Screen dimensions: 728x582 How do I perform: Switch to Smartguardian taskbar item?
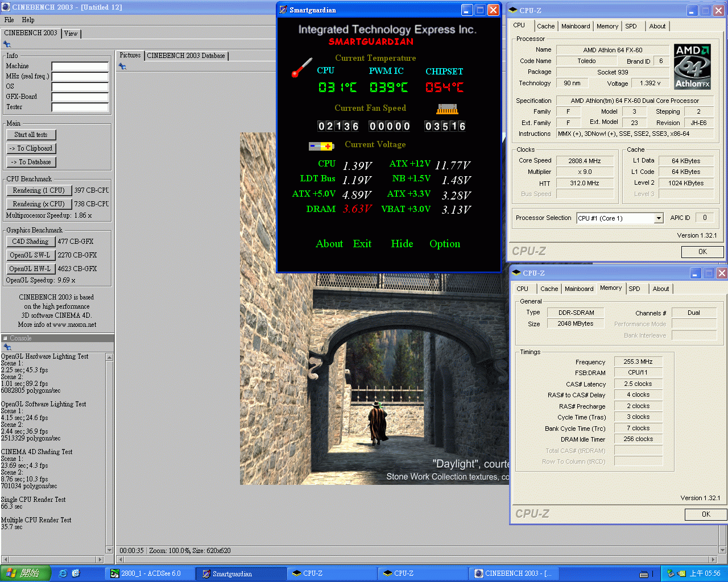point(241,573)
